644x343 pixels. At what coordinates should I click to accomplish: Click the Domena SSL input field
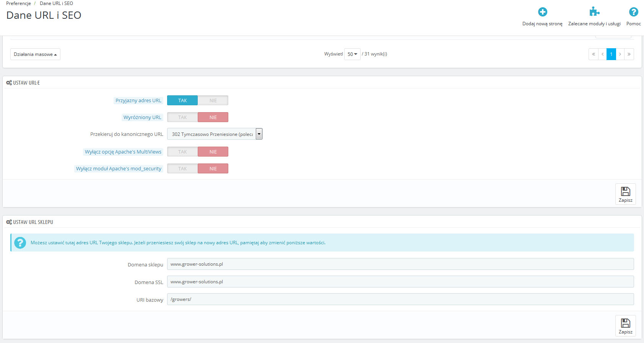400,282
